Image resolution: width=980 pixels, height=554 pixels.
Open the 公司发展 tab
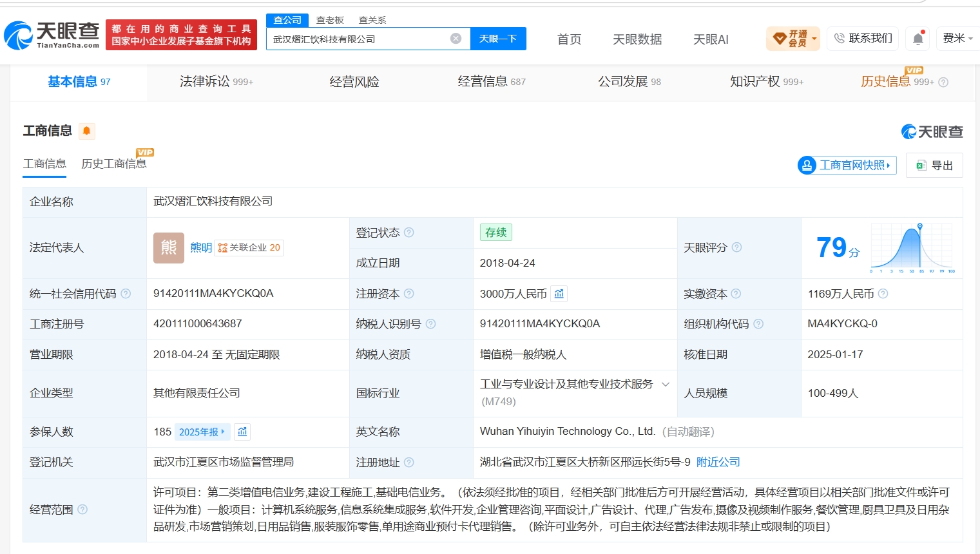pyautogui.click(x=629, y=82)
